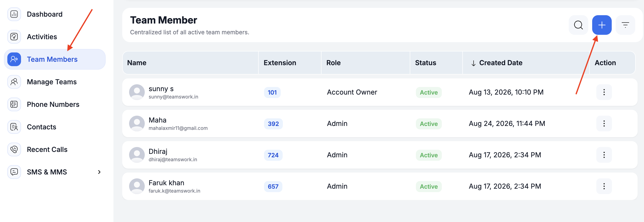The width and height of the screenshot is (644, 222).
Task: Open three-dot menu for Dhiraj row
Action: click(604, 155)
